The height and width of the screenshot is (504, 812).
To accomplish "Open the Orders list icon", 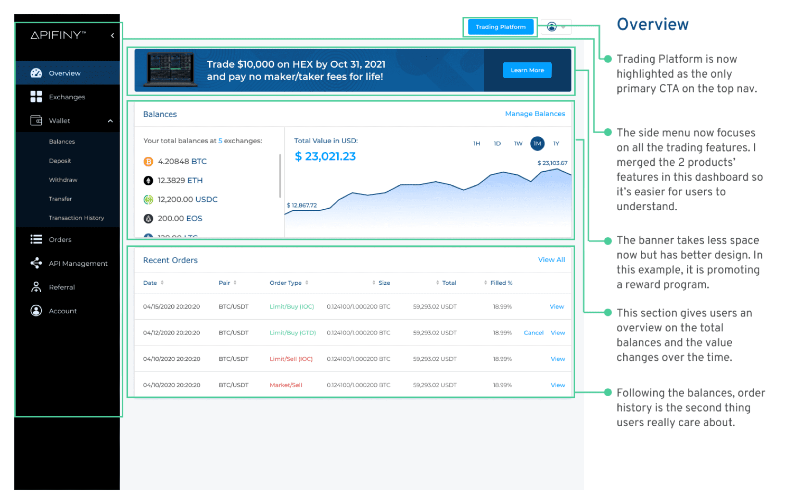I will pyautogui.click(x=36, y=240).
